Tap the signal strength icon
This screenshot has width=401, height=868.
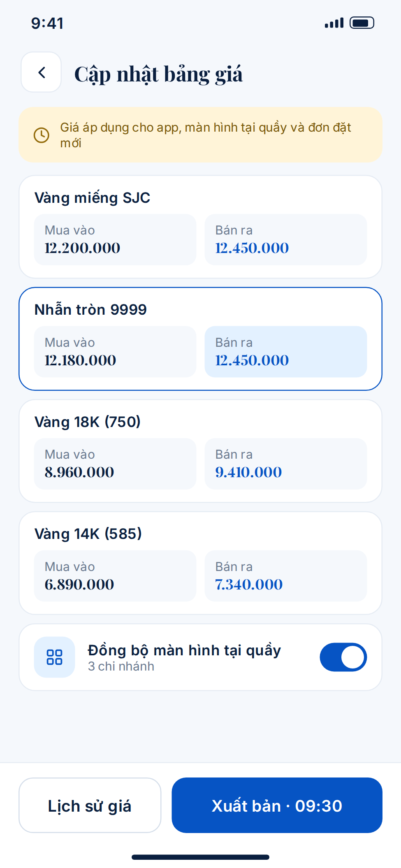[x=334, y=23]
